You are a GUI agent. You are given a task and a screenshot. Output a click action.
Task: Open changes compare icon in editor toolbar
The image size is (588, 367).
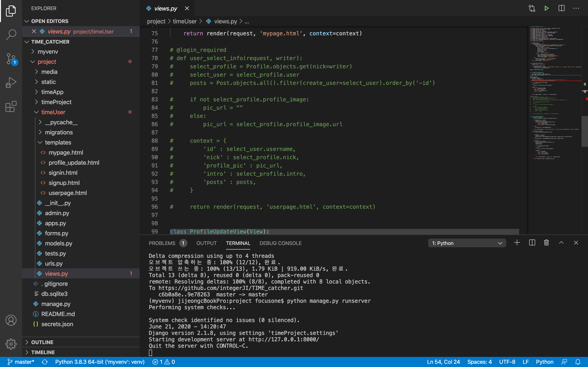point(532,8)
